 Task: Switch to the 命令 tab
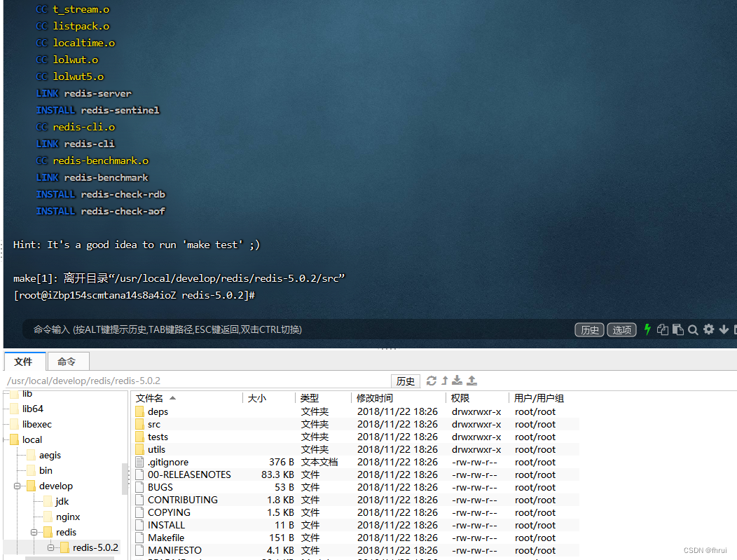coord(67,362)
